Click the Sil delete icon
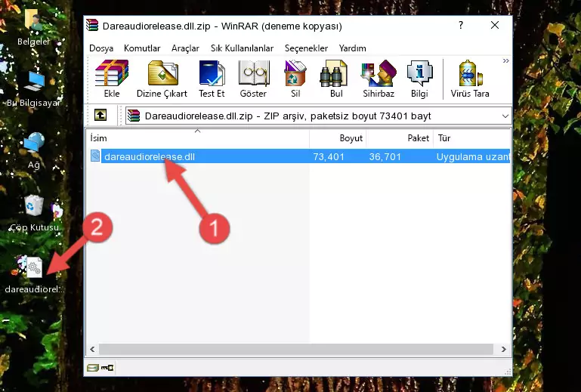581x392 pixels. tap(295, 79)
